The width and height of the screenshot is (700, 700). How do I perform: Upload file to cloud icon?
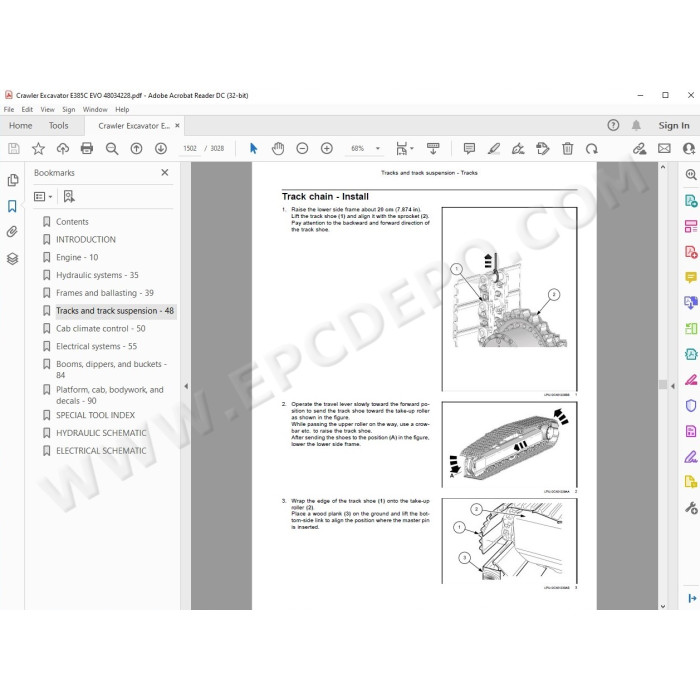pos(62,148)
